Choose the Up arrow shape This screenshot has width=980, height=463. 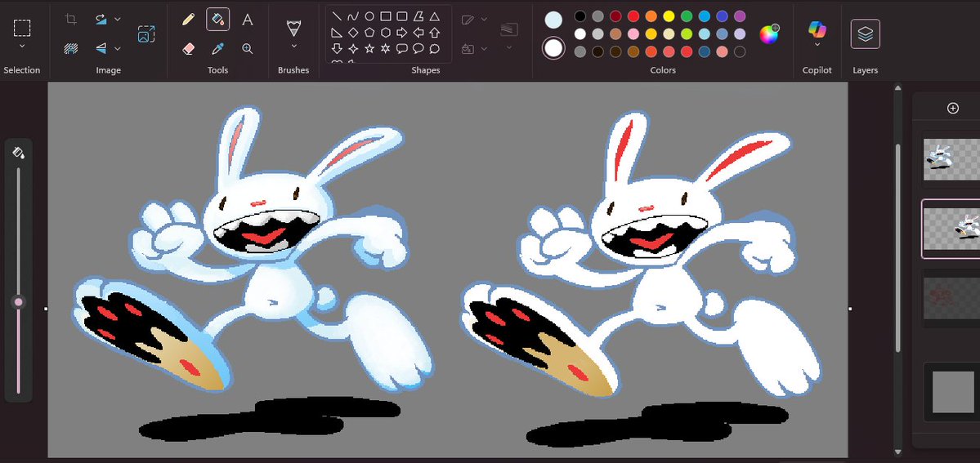[x=434, y=33]
